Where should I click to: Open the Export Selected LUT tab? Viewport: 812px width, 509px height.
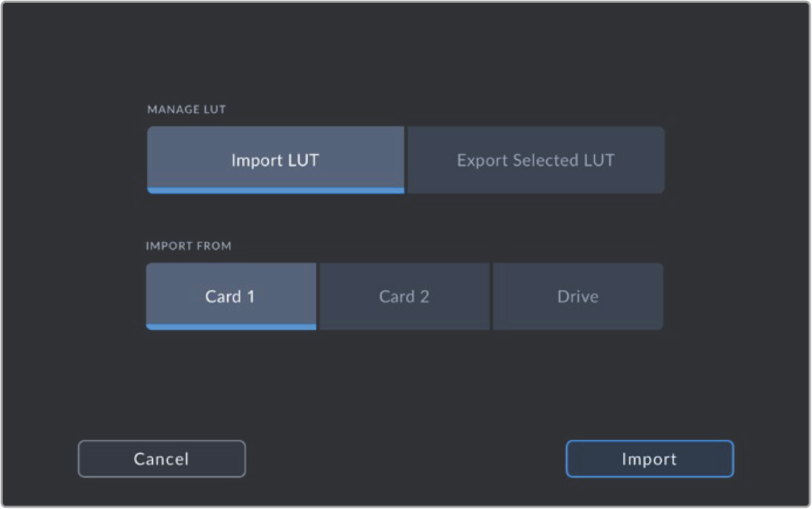tap(536, 160)
